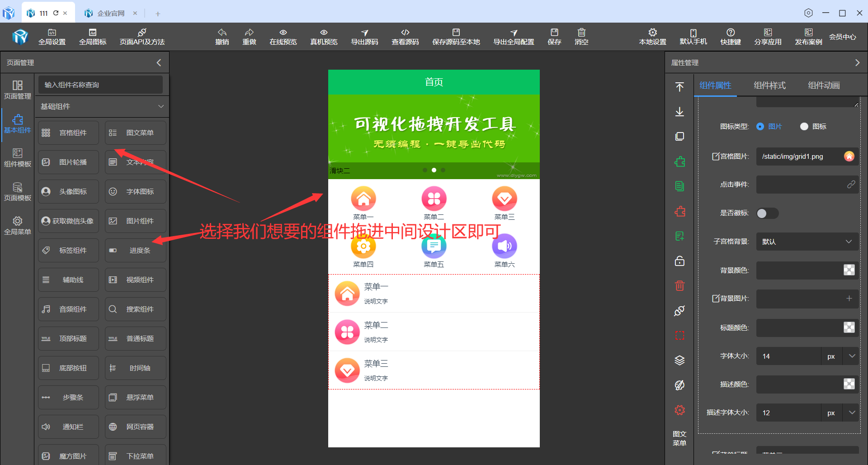Open 全局菜单 sidebar section
This screenshot has width=868, height=465.
18,226
